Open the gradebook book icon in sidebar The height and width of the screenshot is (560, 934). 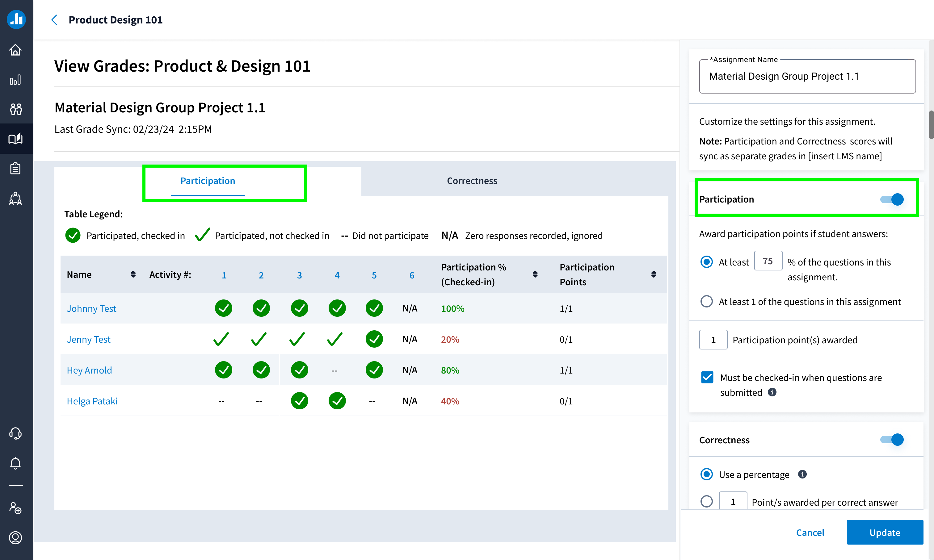pos(15,139)
